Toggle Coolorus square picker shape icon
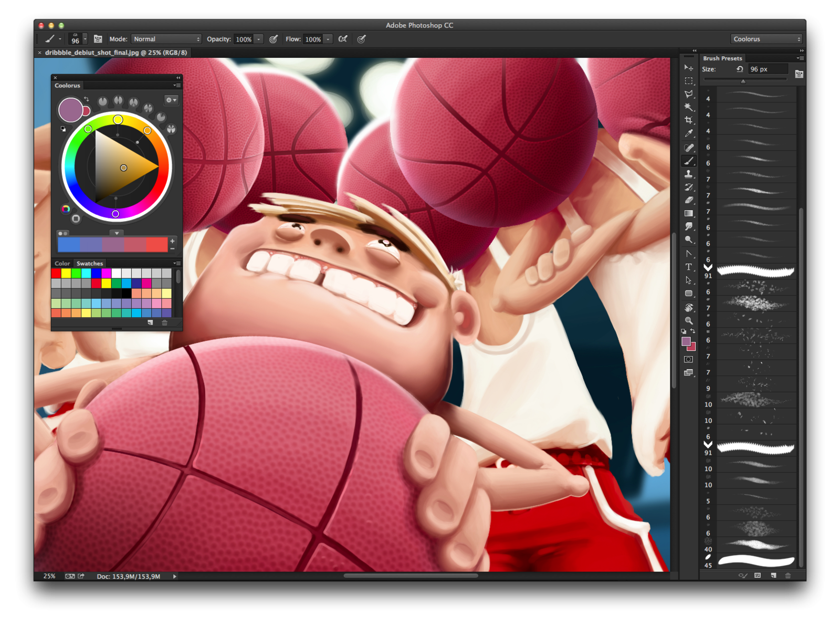 tap(76, 218)
